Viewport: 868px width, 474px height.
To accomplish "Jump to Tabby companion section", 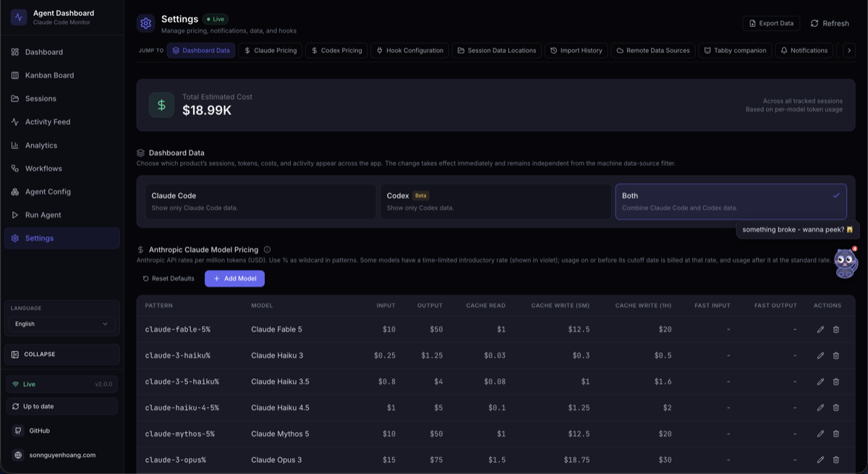I will tap(735, 51).
